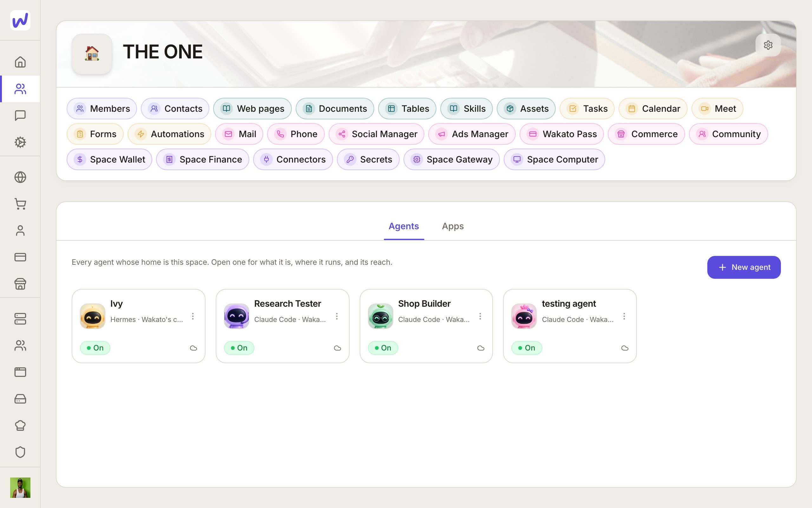Click the server stack icon in the sidebar

click(20, 319)
